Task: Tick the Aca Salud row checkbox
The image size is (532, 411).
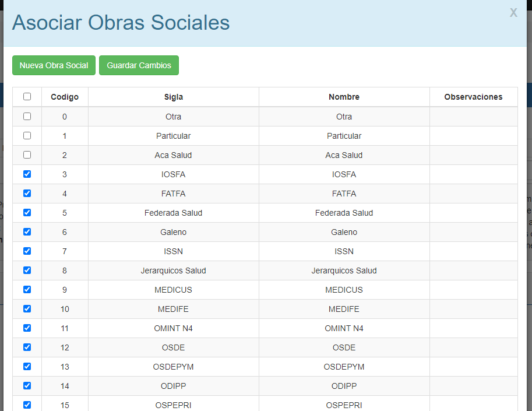Action: 27,155
